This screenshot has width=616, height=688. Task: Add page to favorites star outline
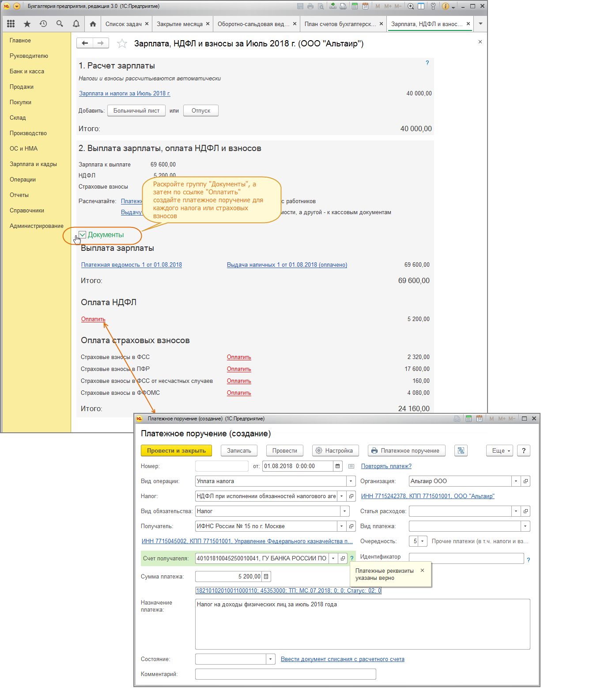coord(122,43)
